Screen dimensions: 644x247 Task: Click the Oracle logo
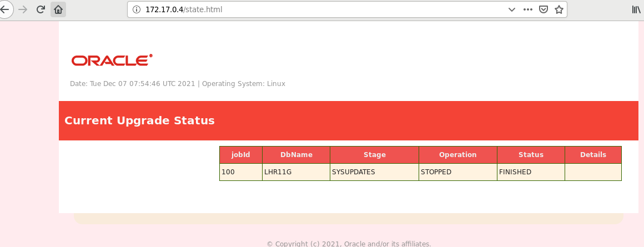click(112, 60)
